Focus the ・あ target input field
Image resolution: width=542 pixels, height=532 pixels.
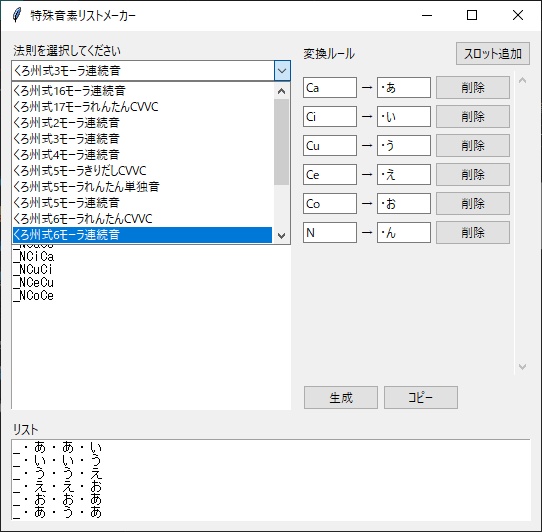(404, 88)
